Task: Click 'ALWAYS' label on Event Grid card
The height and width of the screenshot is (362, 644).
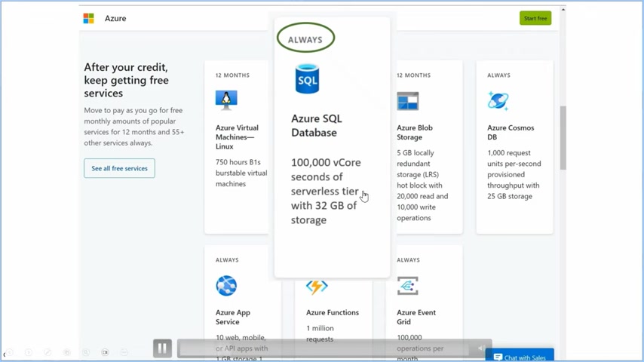Action: [x=408, y=259]
